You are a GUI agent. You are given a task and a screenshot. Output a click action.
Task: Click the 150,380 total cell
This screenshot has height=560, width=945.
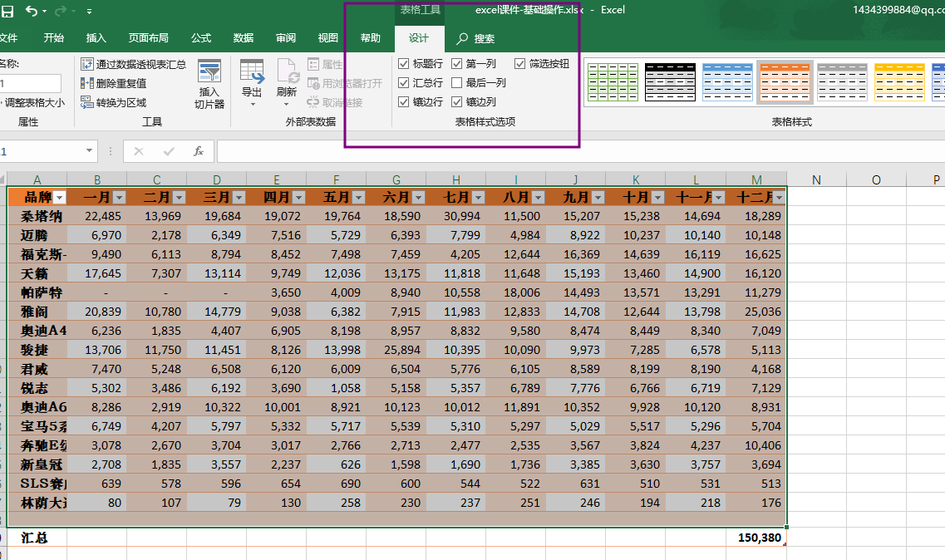coord(756,538)
